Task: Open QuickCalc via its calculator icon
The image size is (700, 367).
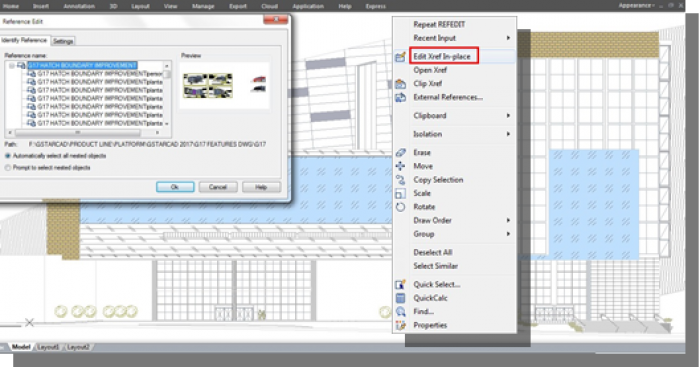Action: pyautogui.click(x=400, y=298)
